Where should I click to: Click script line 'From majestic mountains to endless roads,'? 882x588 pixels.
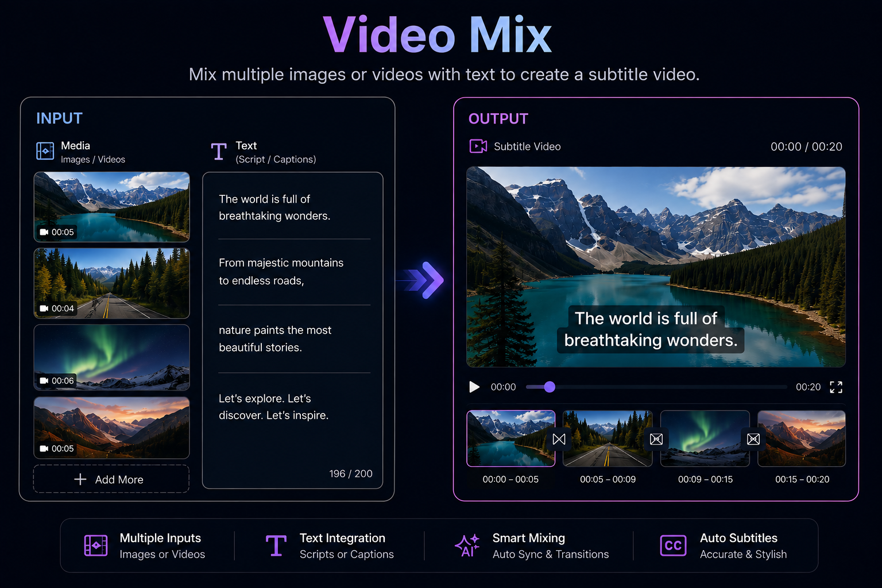[x=281, y=272]
